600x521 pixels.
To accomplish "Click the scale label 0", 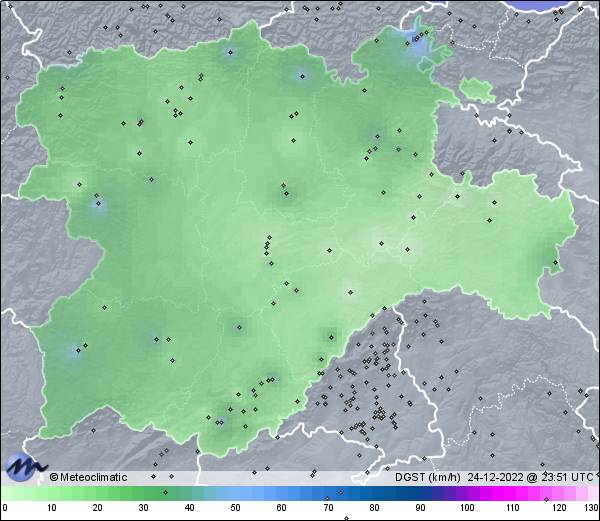I will 5,508.
